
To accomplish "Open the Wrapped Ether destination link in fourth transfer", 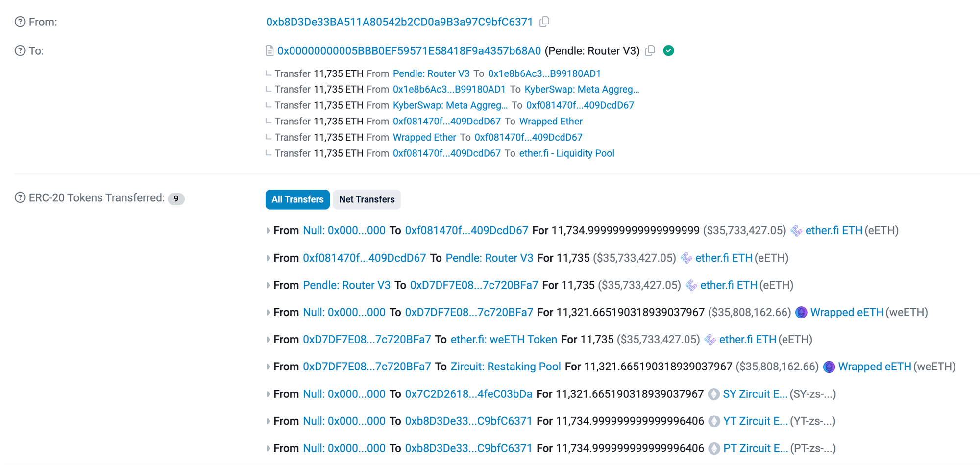I will point(551,122).
